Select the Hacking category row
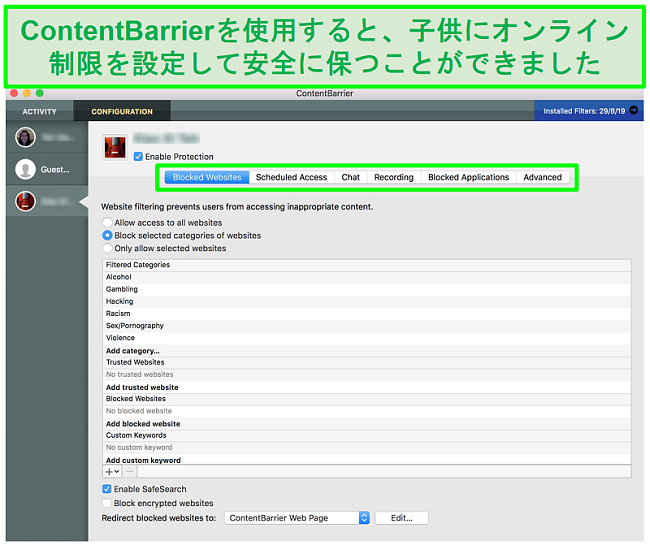The width and height of the screenshot is (650, 545). (366, 301)
